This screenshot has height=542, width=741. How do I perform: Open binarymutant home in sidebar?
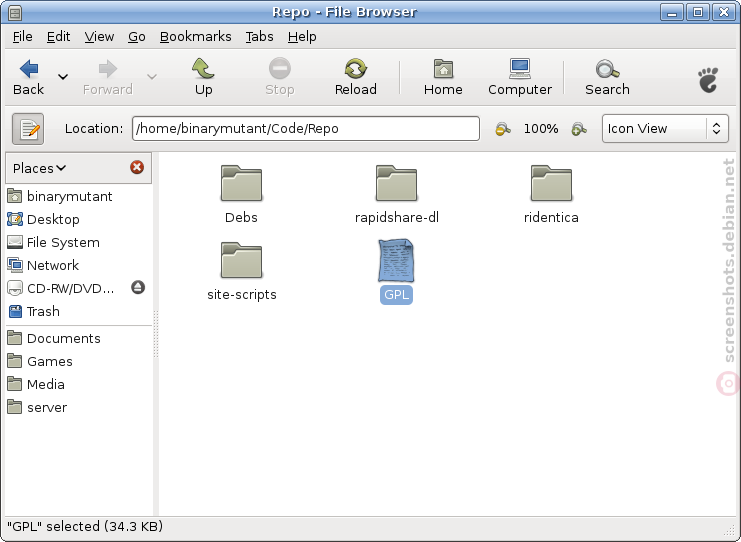pos(78,196)
